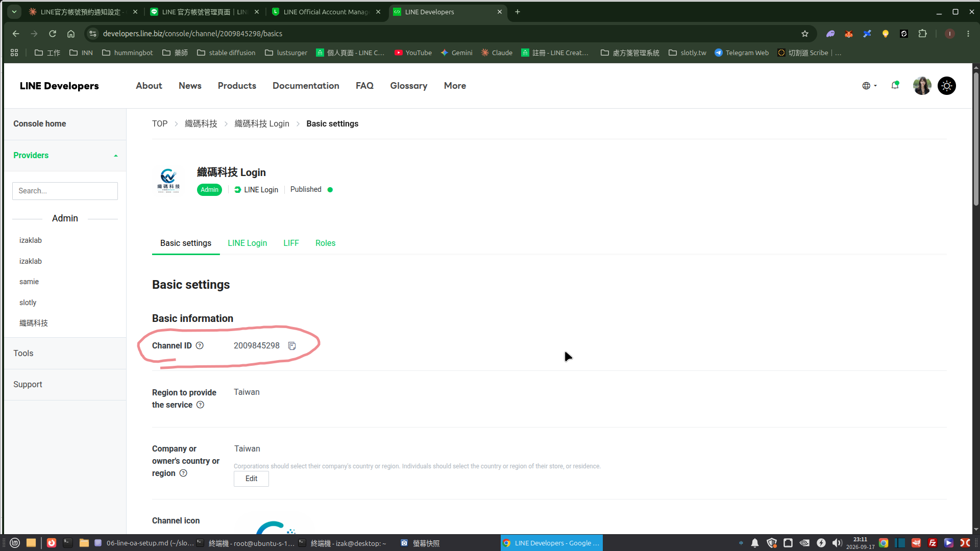Open help icon beside owner's country or region
Image resolution: width=980 pixels, height=551 pixels.
point(183,473)
